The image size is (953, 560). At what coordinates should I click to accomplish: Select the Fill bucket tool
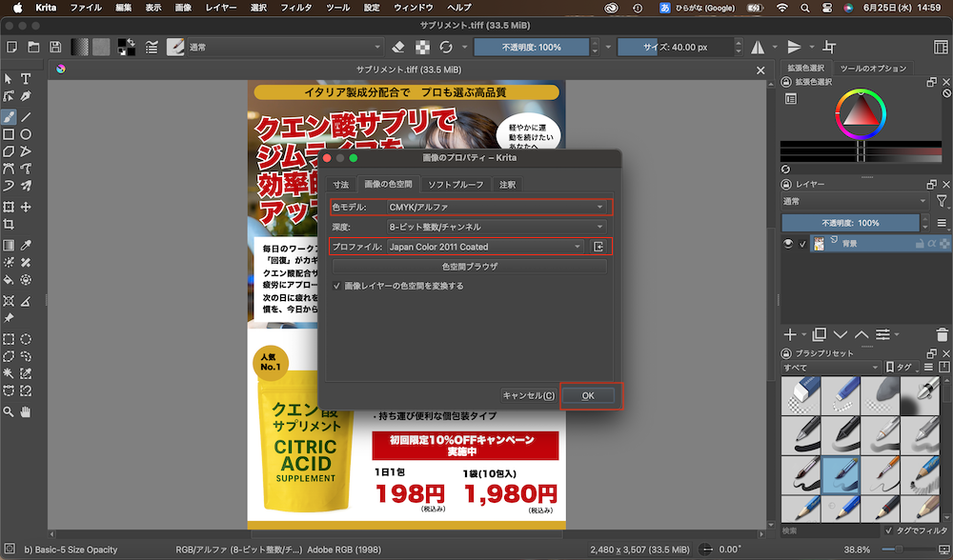click(x=9, y=280)
